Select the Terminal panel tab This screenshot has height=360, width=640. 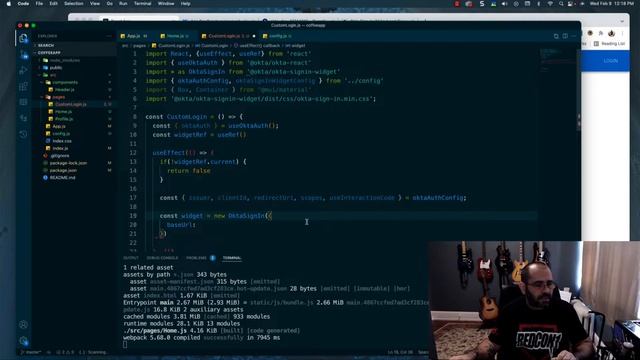pyautogui.click(x=232, y=258)
